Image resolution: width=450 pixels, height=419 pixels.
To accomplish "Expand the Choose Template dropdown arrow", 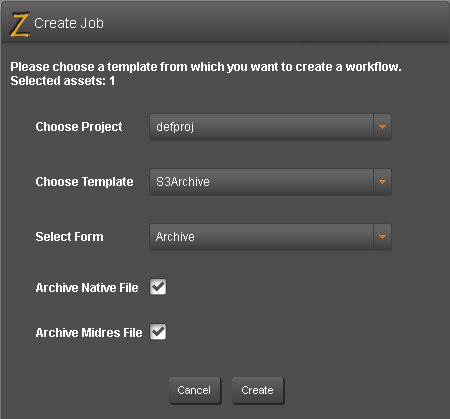I will coord(382,182).
